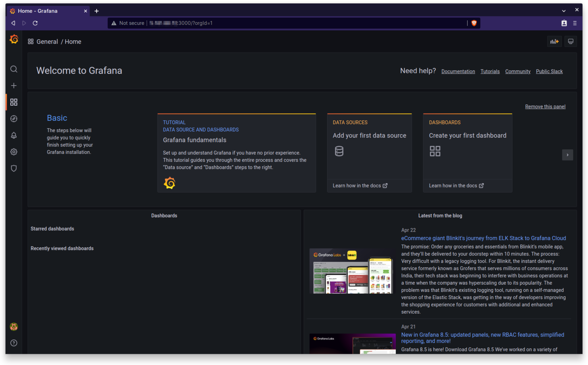Click the browser address bar
This screenshot has height=365, width=588.
[x=290, y=23]
